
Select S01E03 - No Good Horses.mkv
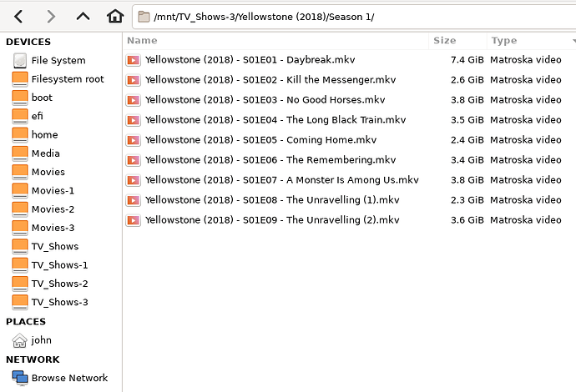coord(265,100)
